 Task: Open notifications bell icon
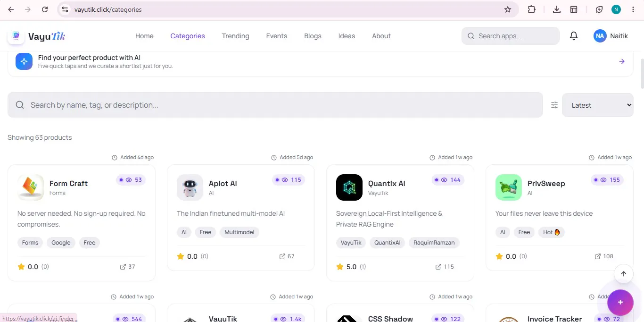pos(574,36)
